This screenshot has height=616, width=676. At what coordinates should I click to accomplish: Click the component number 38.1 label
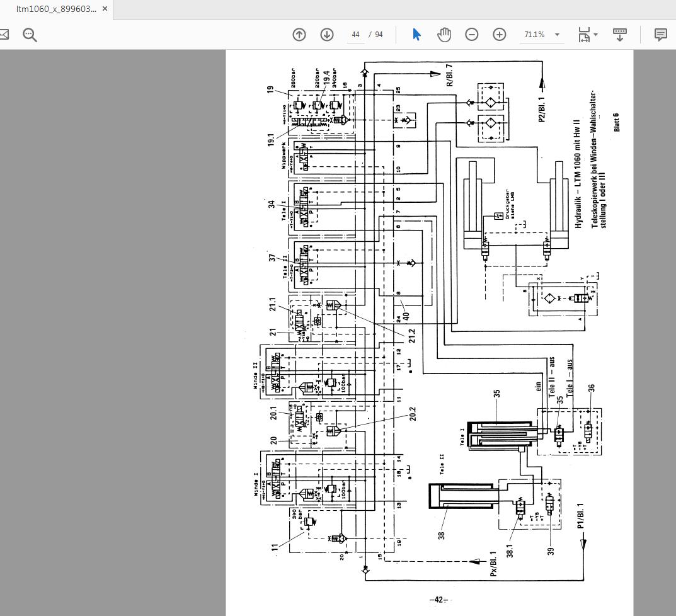[510, 551]
